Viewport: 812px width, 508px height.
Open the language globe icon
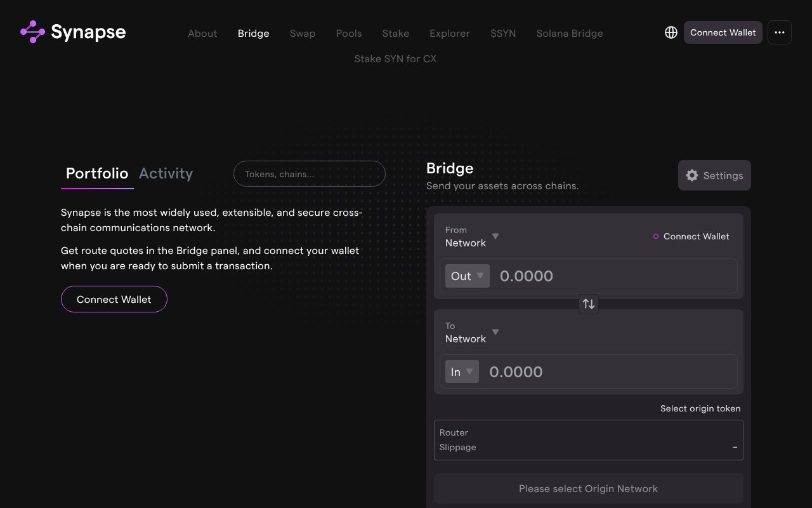click(671, 32)
